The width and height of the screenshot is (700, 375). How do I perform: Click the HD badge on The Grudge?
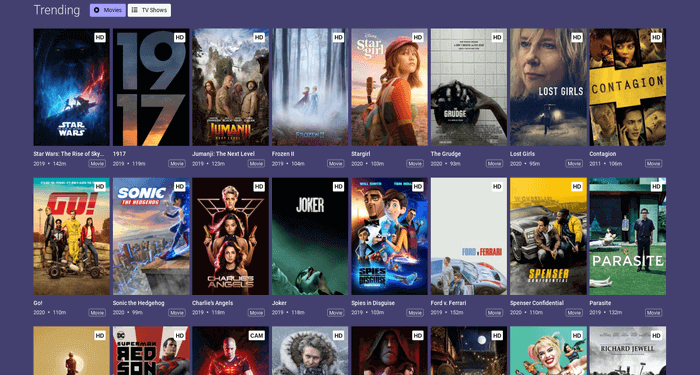(497, 38)
